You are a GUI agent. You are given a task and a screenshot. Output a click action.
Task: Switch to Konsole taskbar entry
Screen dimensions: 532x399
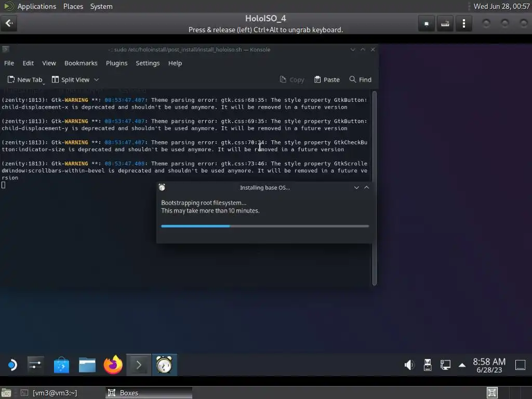coord(139,365)
